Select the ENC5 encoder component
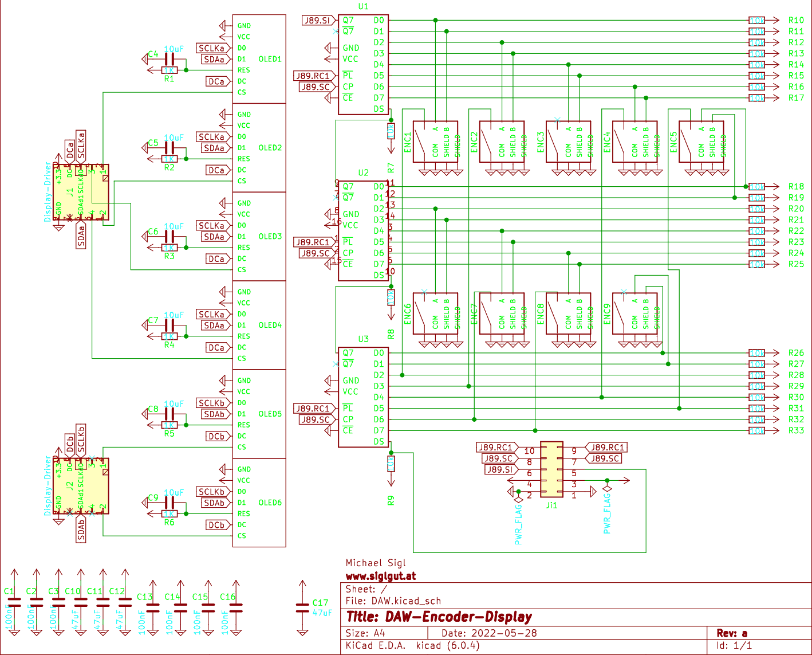 701,142
